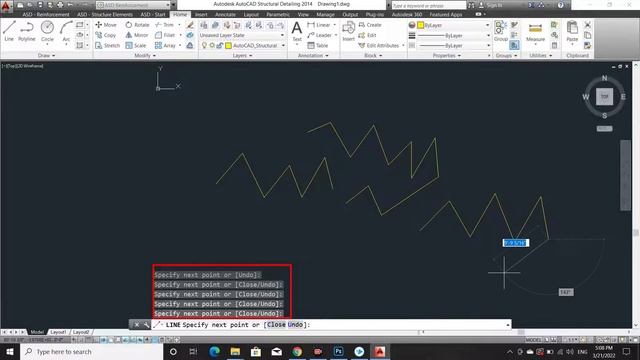Select the Line drawing tool
Image resolution: width=640 pixels, height=360 pixels.
9,31
